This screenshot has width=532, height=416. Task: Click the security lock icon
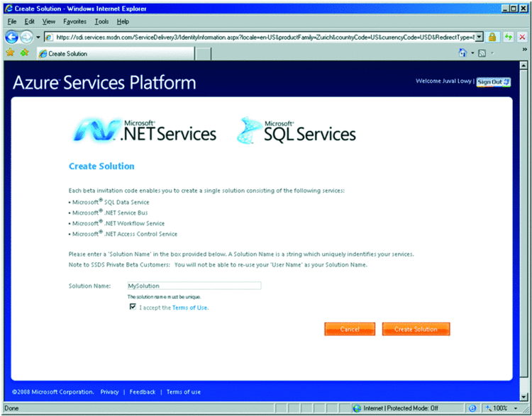coord(492,38)
